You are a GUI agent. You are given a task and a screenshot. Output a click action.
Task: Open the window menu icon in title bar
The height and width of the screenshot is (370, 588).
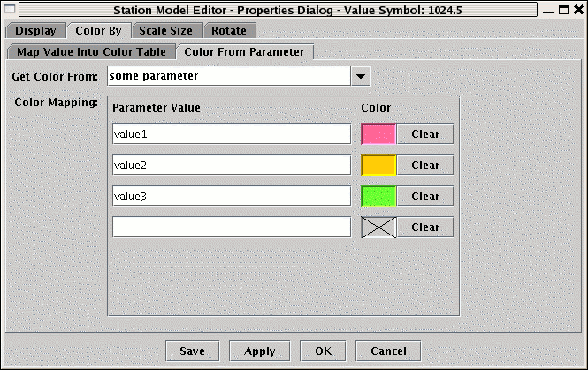tap(10, 10)
